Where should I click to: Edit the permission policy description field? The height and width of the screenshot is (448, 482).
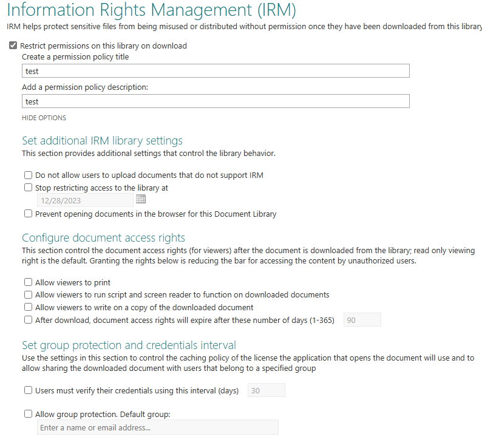coord(216,101)
